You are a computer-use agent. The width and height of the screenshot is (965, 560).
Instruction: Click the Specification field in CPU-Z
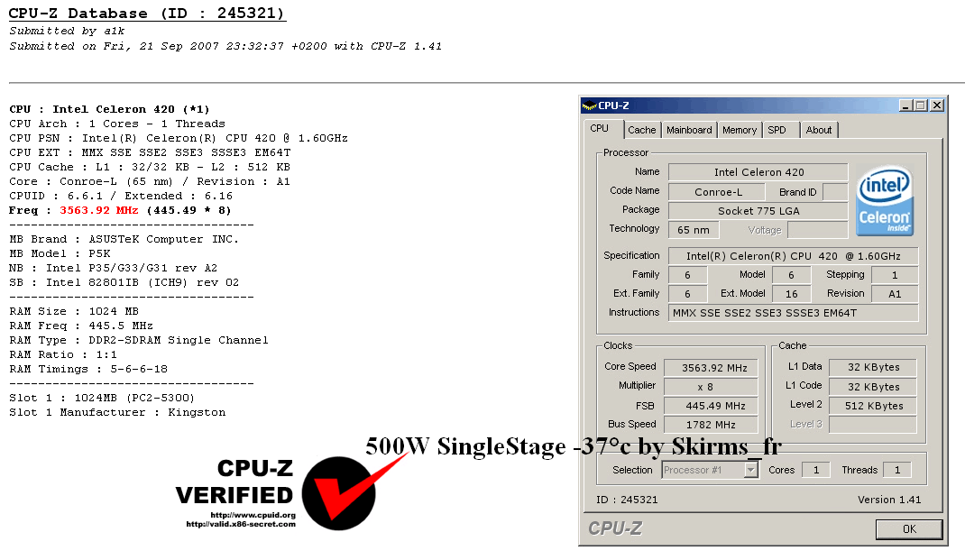[x=794, y=256]
